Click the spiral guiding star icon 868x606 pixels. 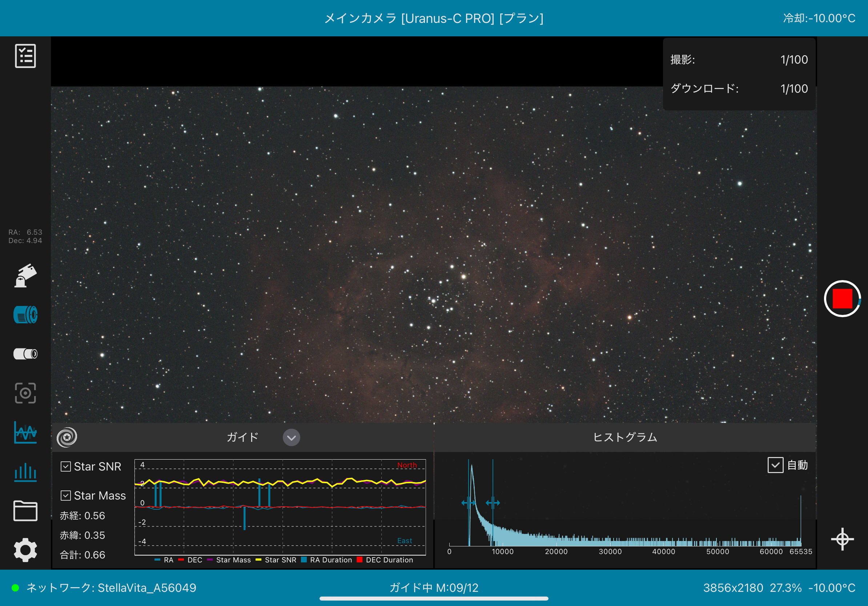[67, 437]
